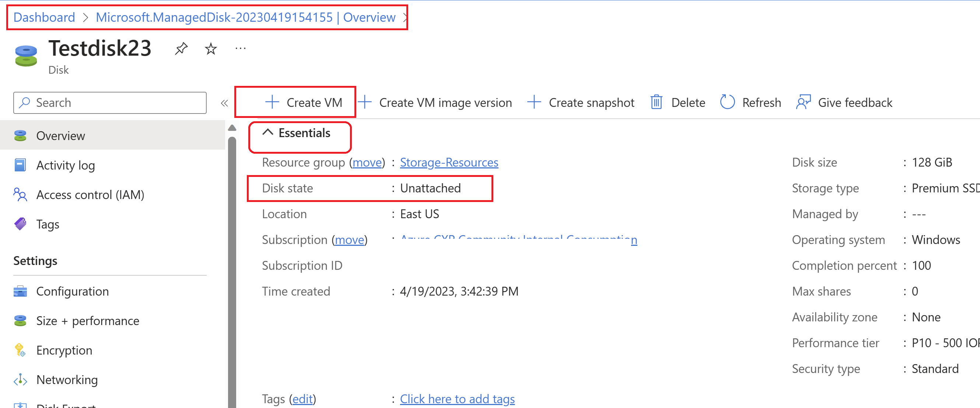
Task: Click Create snapshot button
Action: pyautogui.click(x=581, y=102)
